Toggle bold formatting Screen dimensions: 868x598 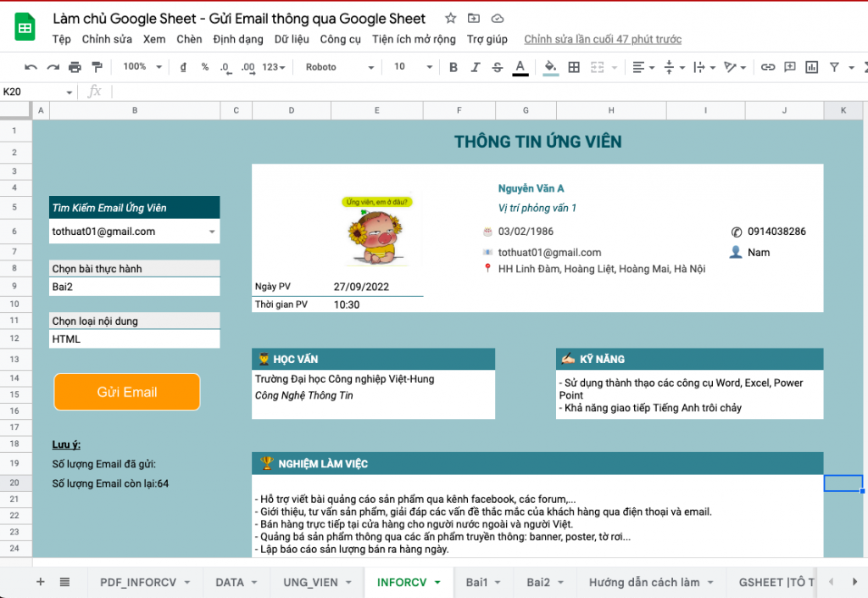(453, 67)
